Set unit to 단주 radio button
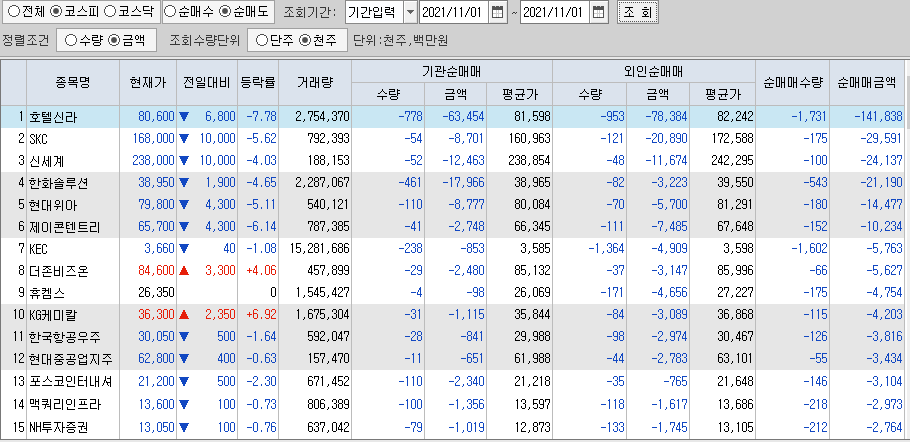 click(262, 40)
